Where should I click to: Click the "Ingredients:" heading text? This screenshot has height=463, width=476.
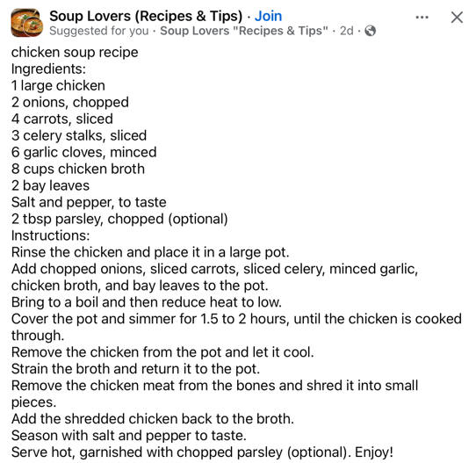[48, 69]
